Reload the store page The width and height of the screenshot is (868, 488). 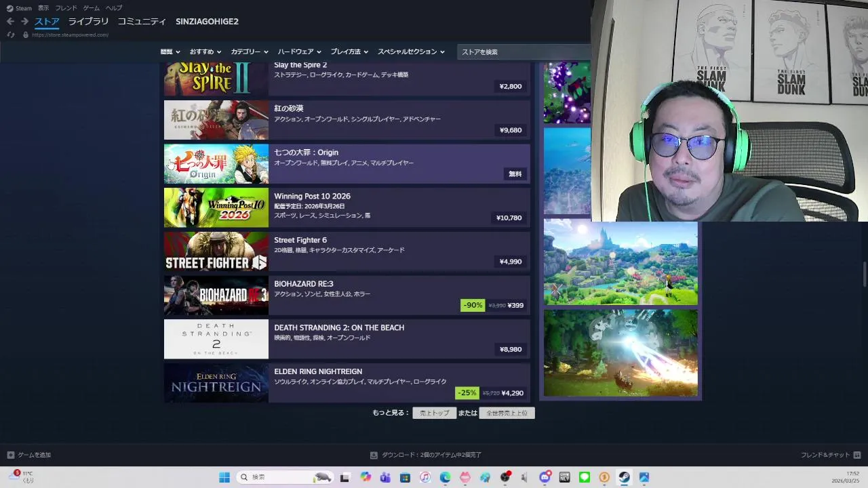(x=10, y=35)
